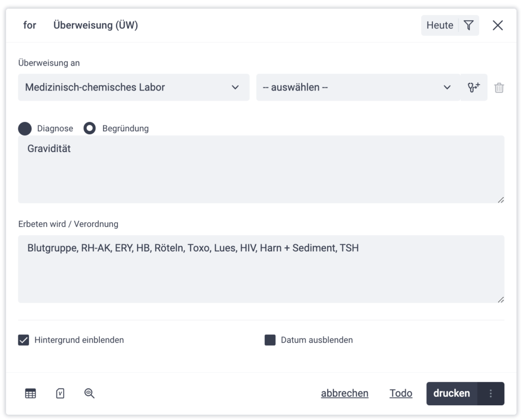Click into the Gravidität diagnosis text field

coord(261,169)
